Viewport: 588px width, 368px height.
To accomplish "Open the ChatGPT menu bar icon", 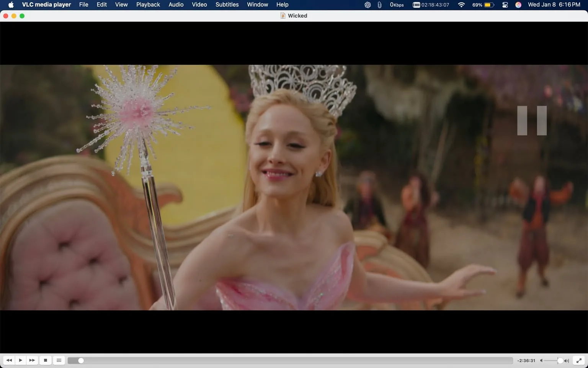I will click(367, 5).
